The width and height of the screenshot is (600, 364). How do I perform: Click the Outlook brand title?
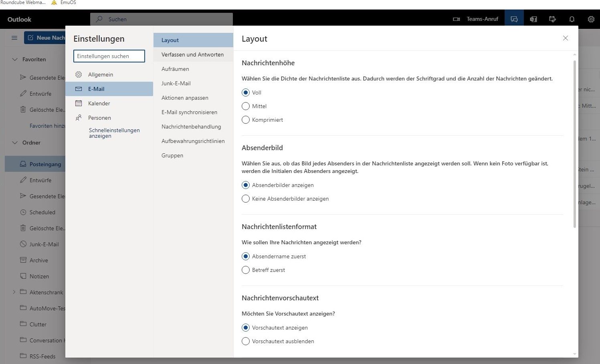(x=19, y=19)
